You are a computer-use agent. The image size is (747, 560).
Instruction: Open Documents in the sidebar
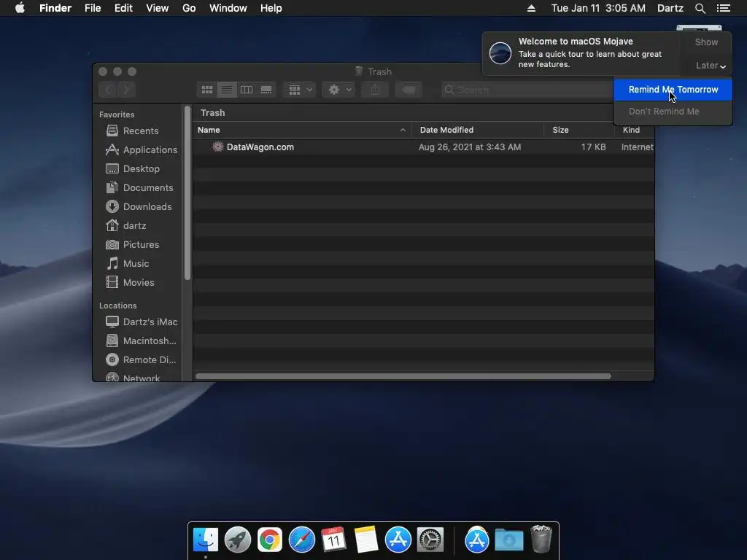click(x=139, y=187)
